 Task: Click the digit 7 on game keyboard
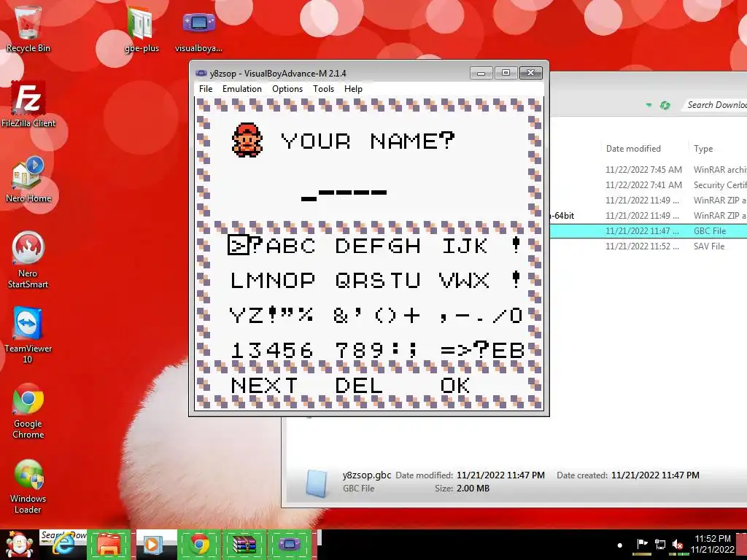coord(342,350)
